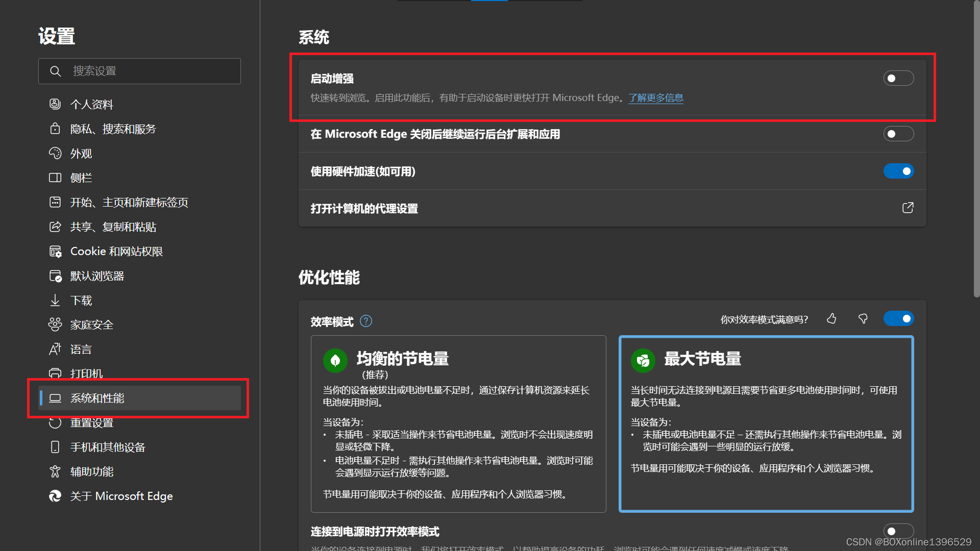Open Cookie 和网站权限 settings
980x551 pixels.
pos(139,251)
